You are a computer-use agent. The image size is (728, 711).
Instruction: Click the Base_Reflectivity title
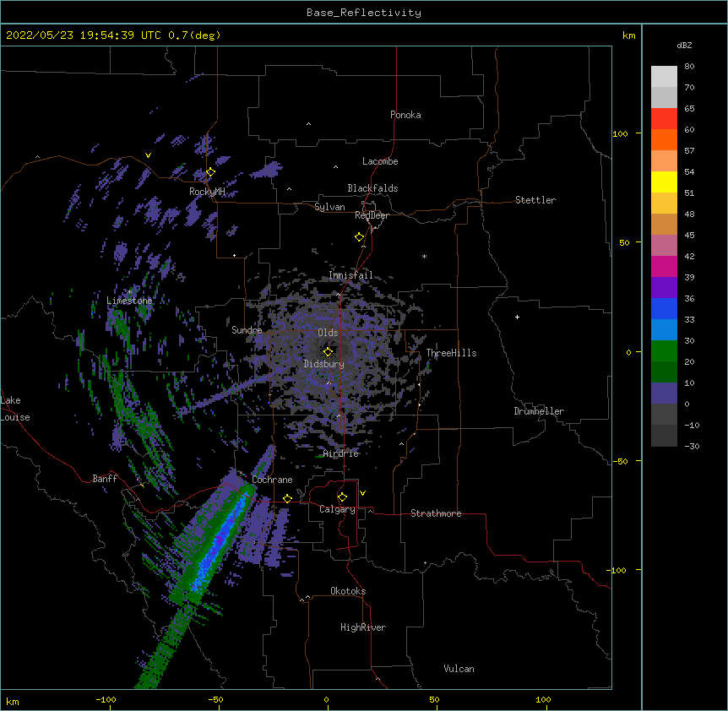click(x=364, y=13)
